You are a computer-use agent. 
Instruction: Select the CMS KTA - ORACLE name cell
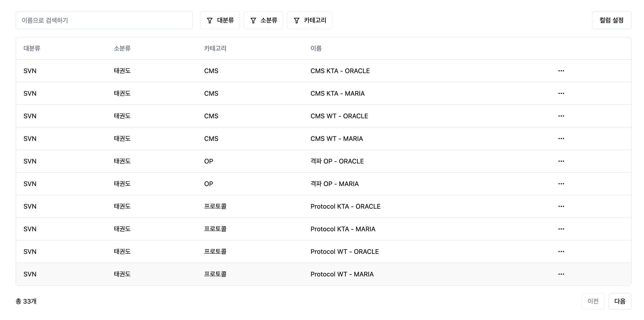(x=340, y=71)
